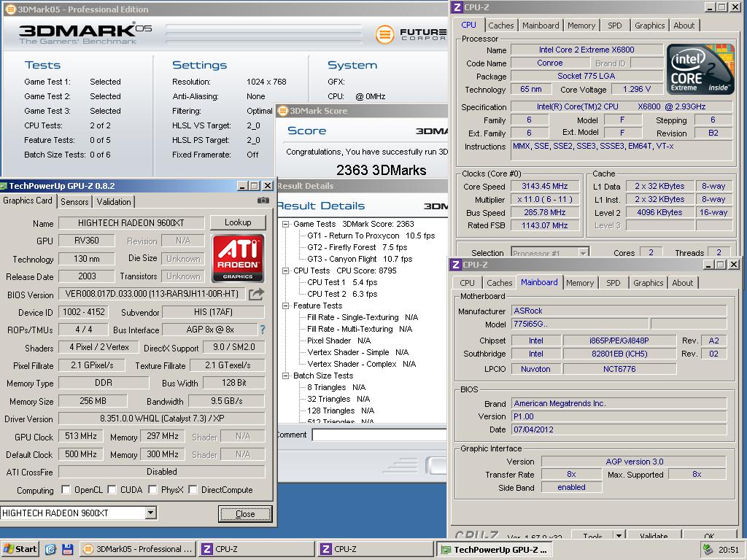Open the Tools dropdown arrow in CPU-Z
This screenshot has width=747, height=560.
point(619,535)
